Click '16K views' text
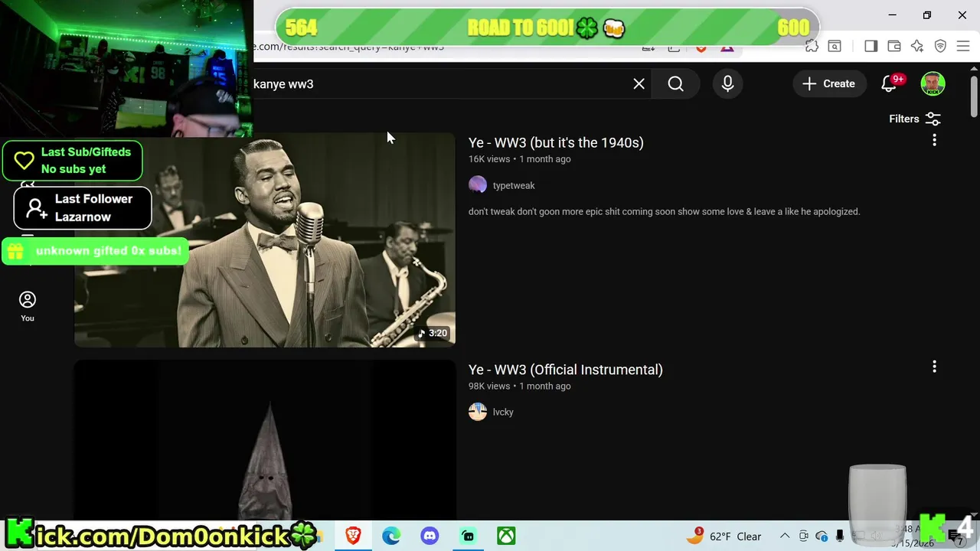Image resolution: width=980 pixels, height=551 pixels. (488, 159)
